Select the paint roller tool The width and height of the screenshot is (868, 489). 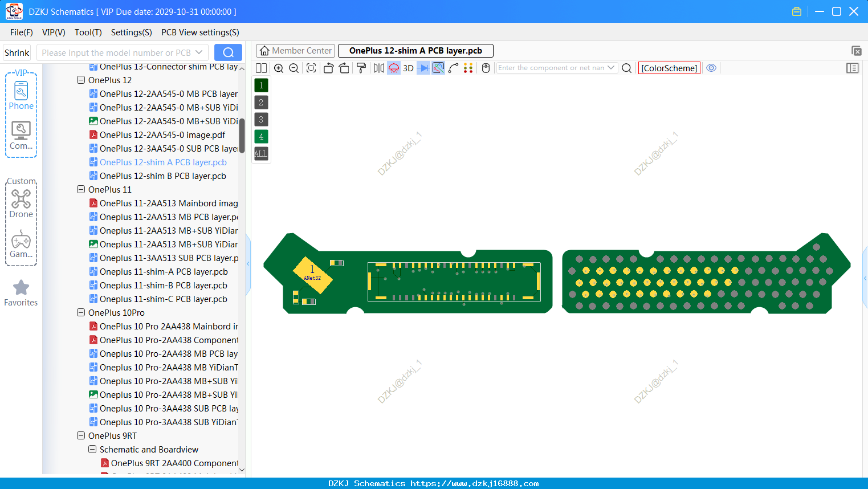coord(361,68)
